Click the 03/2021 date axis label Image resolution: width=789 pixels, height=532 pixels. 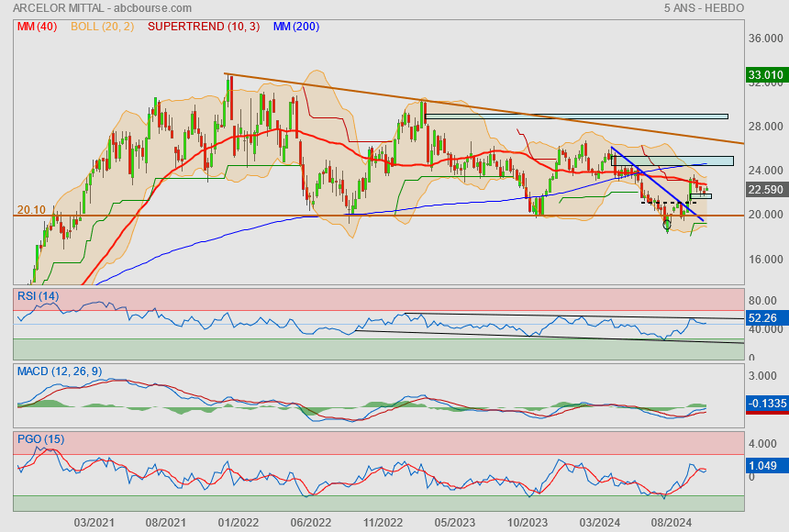coord(94,523)
